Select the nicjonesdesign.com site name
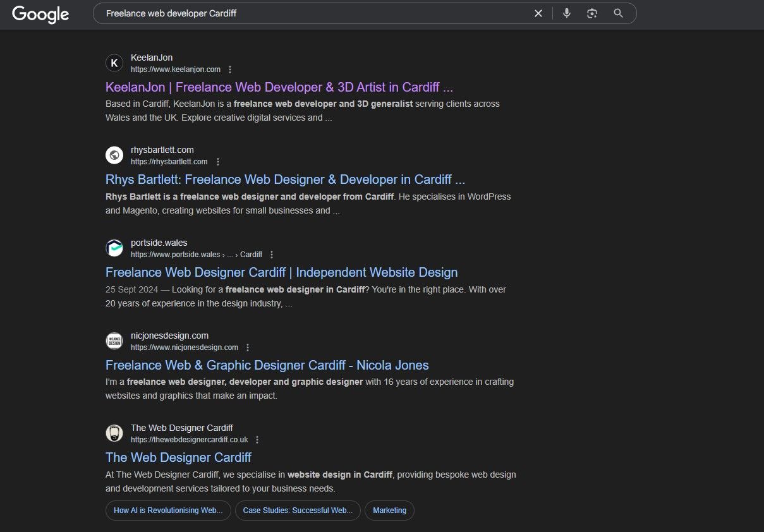Viewport: 764px width, 532px height. pos(169,336)
